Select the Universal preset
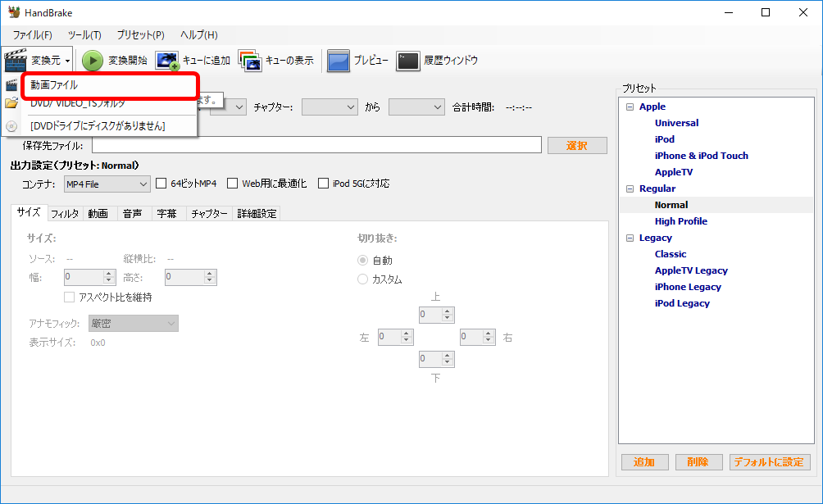 pyautogui.click(x=676, y=123)
